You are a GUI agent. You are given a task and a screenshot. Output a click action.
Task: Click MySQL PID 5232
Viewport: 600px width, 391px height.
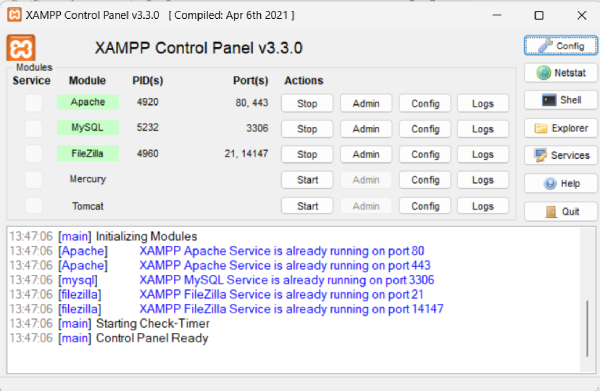[148, 127]
